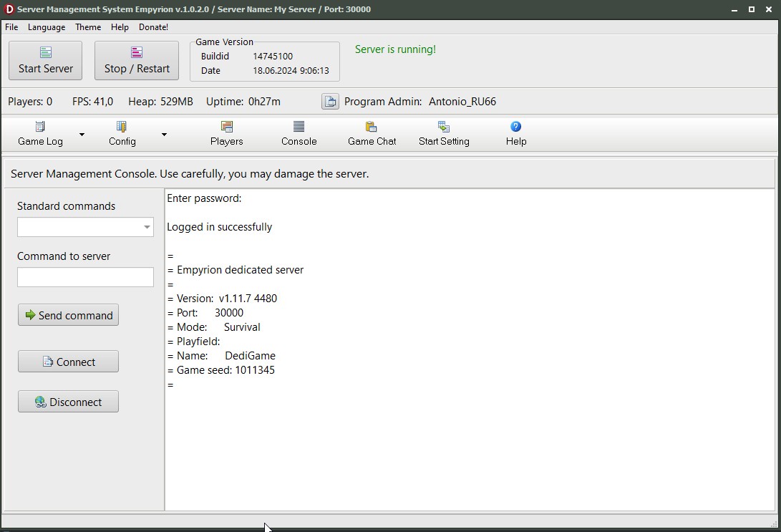The width and height of the screenshot is (781, 532).
Task: Click the Start Server button
Action: (45, 61)
